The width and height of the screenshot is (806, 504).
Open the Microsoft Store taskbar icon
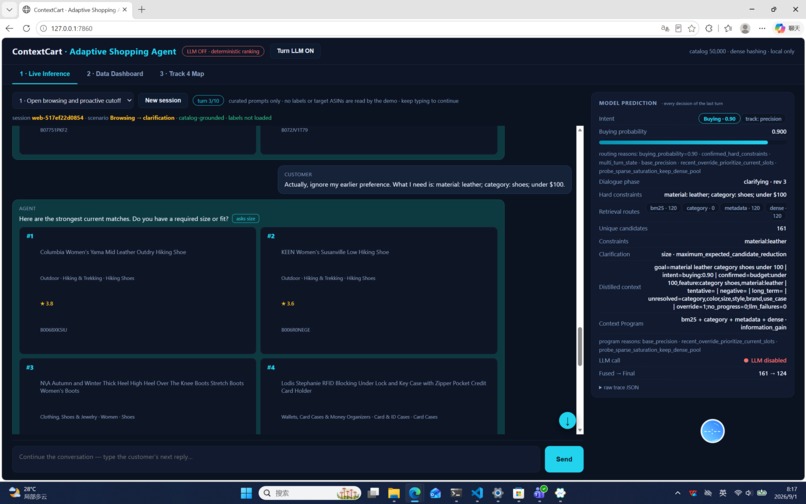(x=518, y=493)
